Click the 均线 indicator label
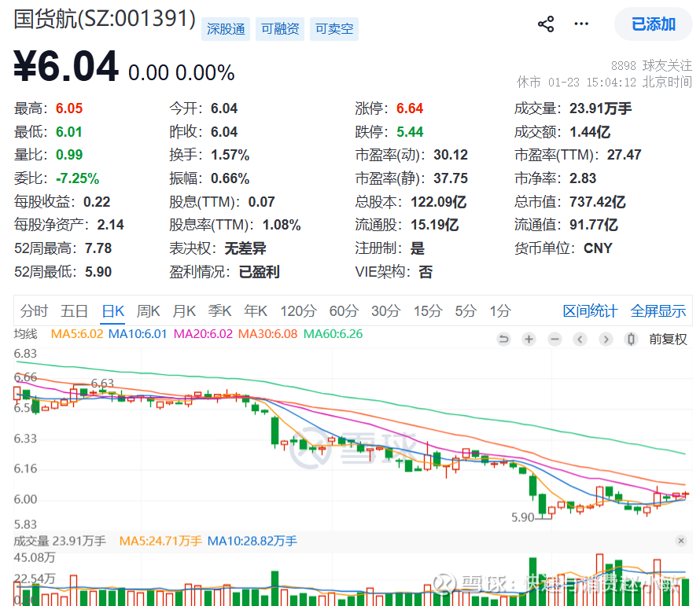 tap(25, 334)
